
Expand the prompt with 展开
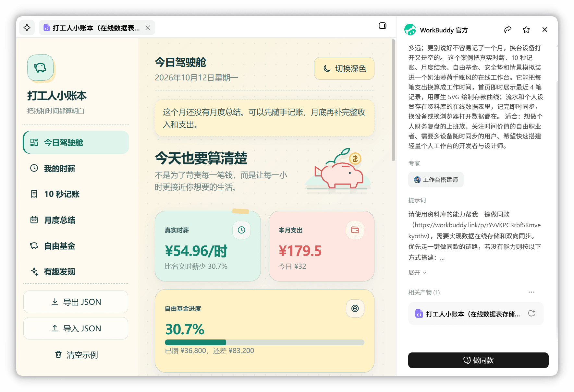(x=417, y=273)
